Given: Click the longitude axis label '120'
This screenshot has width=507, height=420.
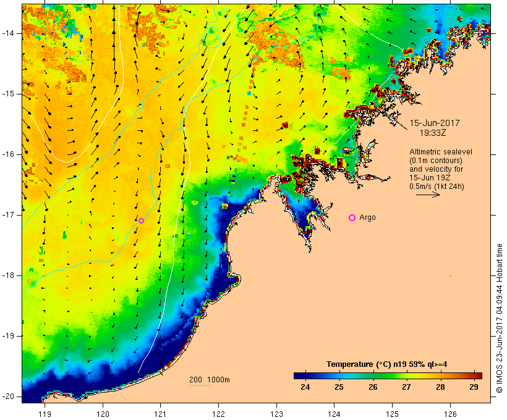Looking at the screenshot, I should pyautogui.click(x=103, y=414).
